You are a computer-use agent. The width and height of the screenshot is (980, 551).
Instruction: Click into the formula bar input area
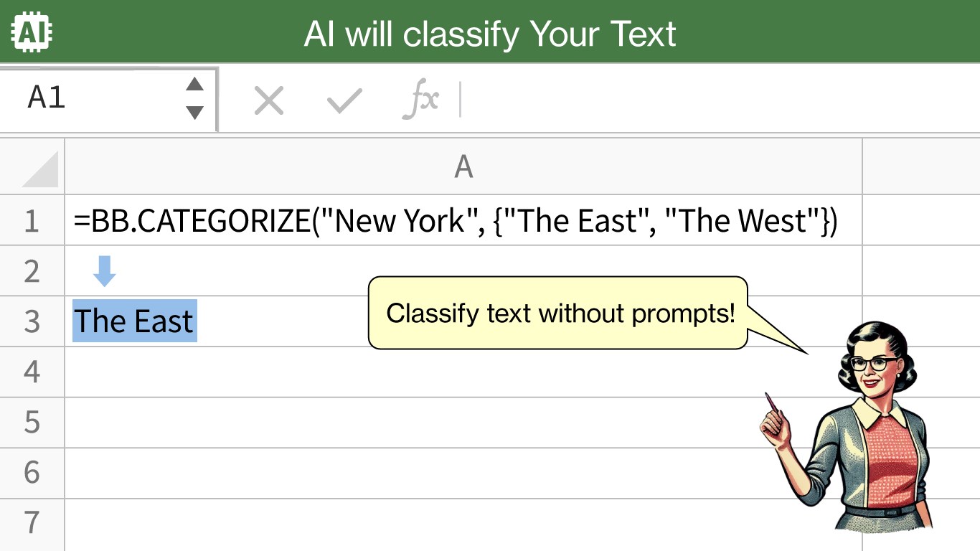[719, 100]
